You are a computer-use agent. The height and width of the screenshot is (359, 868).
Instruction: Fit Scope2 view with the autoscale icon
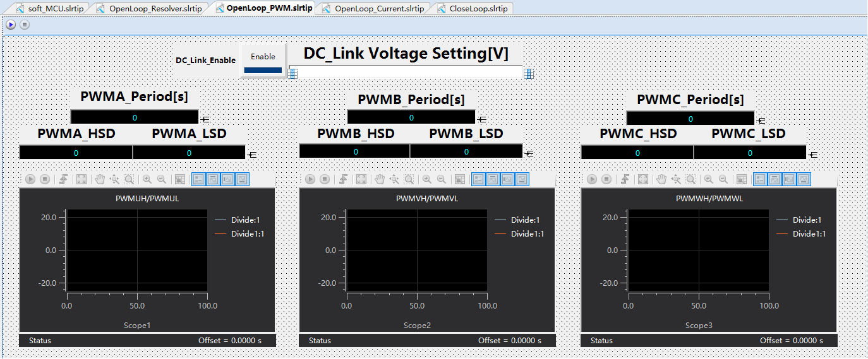[361, 179]
